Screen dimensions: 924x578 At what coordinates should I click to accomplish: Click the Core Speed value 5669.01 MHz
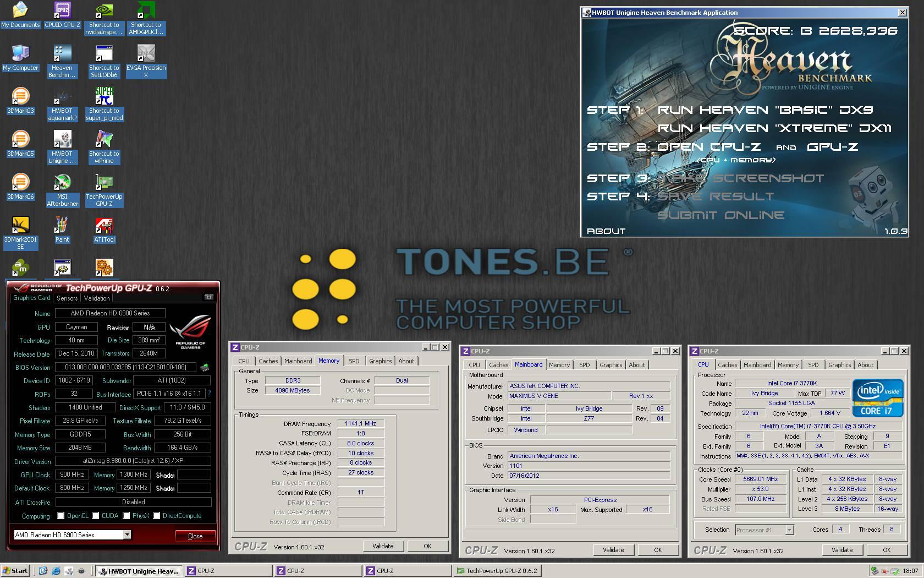pyautogui.click(x=760, y=479)
